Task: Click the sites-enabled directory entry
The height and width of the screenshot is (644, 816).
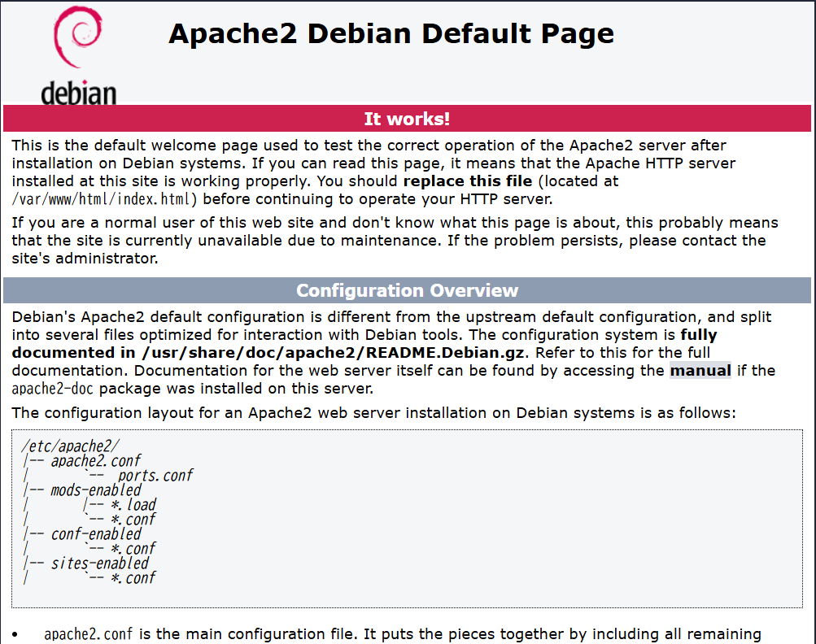Action: [x=99, y=563]
